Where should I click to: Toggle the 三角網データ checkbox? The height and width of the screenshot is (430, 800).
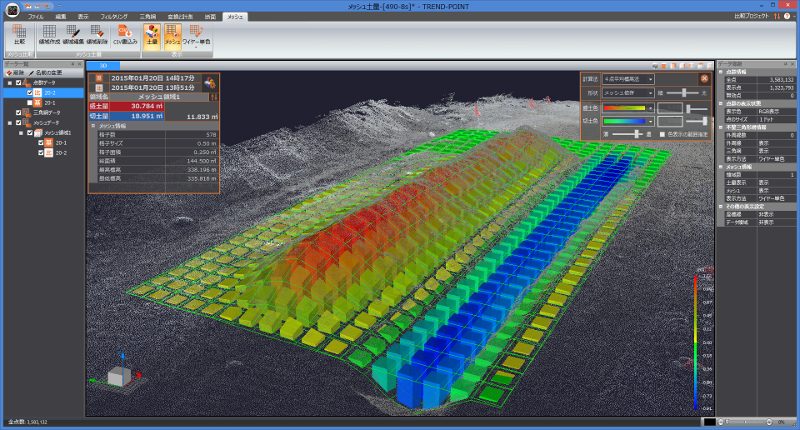click(18, 113)
